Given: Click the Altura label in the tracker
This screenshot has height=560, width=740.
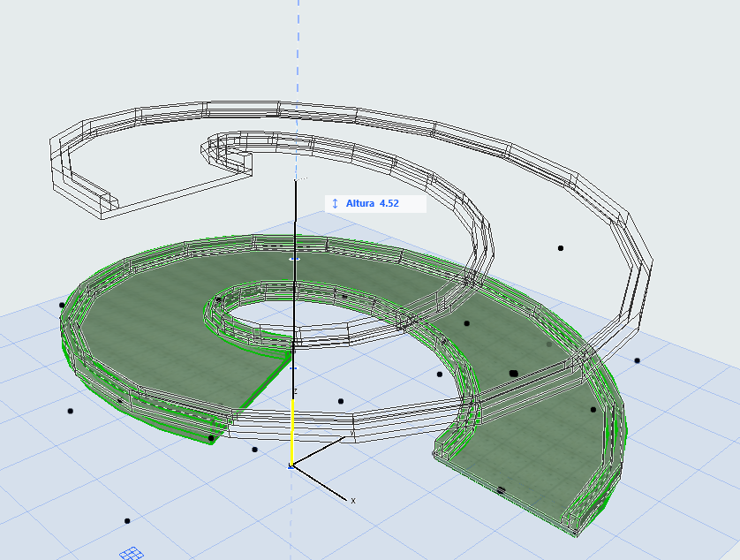Looking at the screenshot, I should (x=360, y=203).
